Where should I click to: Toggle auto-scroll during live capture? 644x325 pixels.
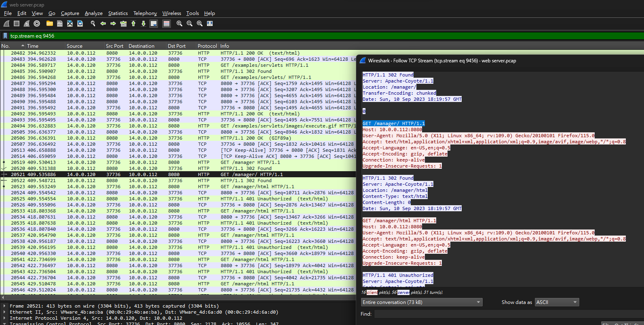[154, 23]
